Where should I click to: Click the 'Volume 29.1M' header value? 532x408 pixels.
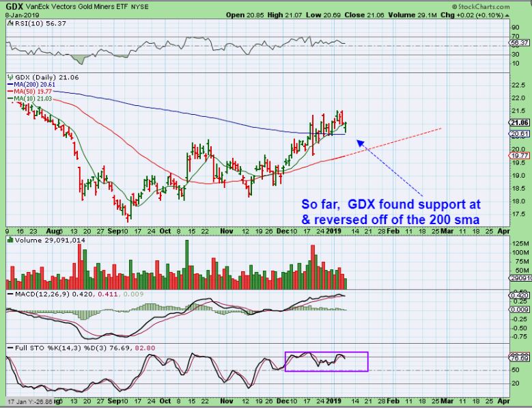412,15
